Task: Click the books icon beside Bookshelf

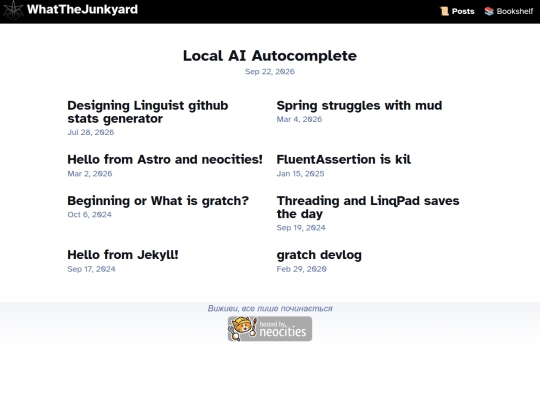Action: 489,11
